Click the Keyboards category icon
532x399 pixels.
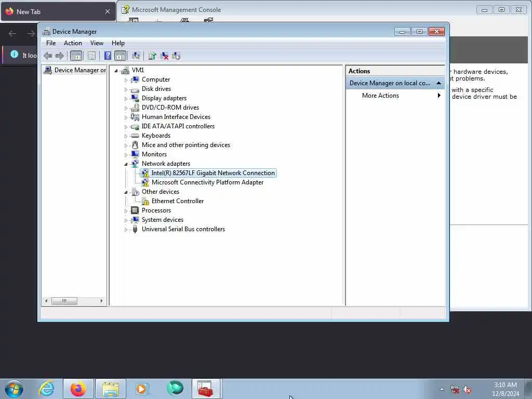pos(135,136)
